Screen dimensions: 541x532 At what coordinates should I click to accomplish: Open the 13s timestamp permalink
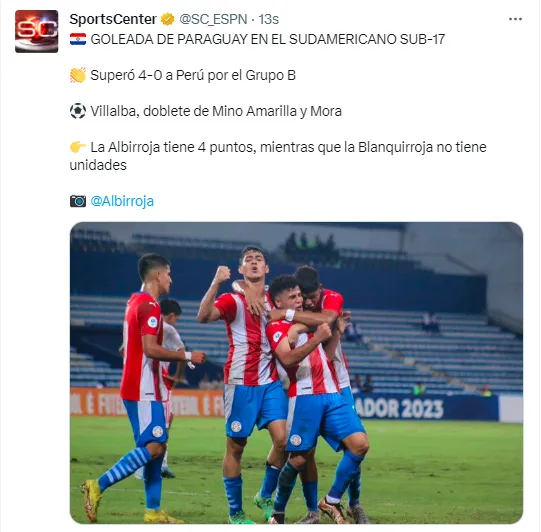[268, 19]
